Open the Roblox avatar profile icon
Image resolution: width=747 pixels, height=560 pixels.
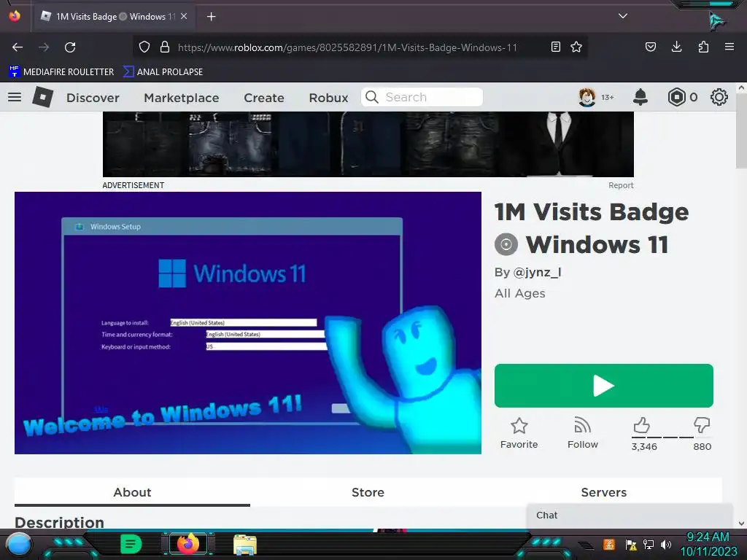pos(587,97)
